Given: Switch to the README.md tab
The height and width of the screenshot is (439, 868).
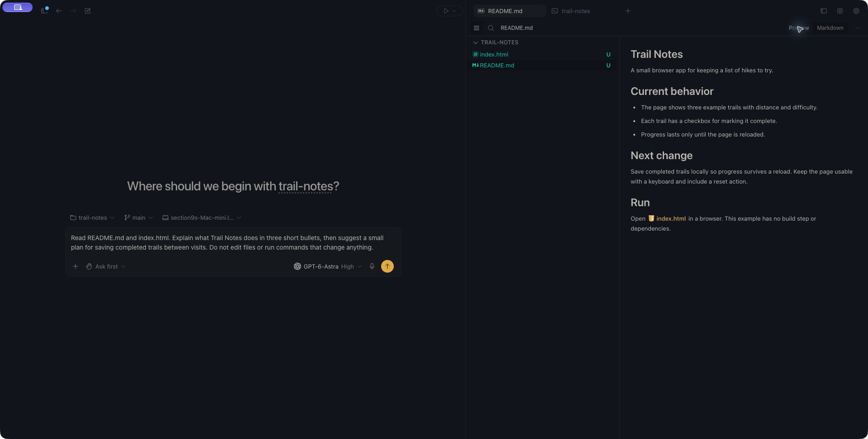Looking at the screenshot, I should click(509, 11).
